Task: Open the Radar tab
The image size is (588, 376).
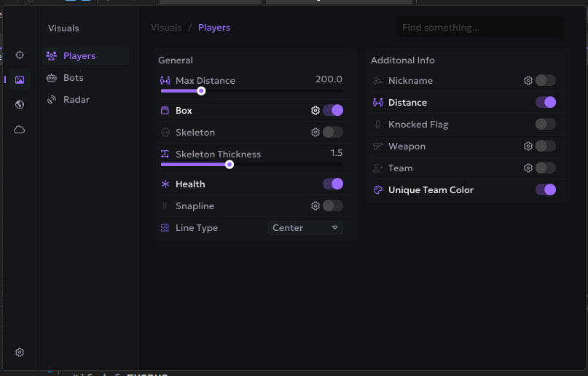Action: 76,100
